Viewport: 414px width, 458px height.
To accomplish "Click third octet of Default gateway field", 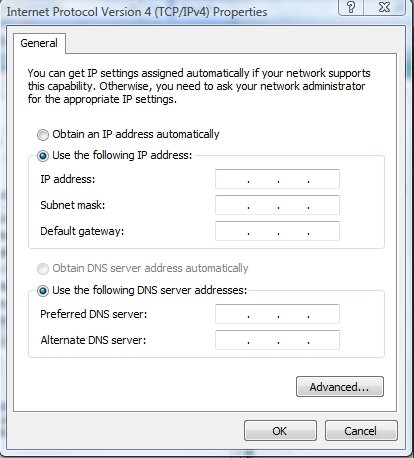I will (293, 231).
